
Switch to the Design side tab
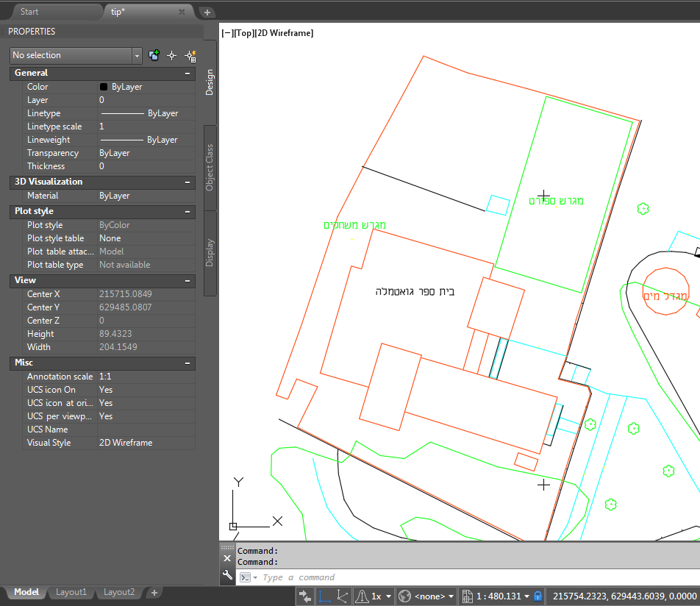[210, 82]
